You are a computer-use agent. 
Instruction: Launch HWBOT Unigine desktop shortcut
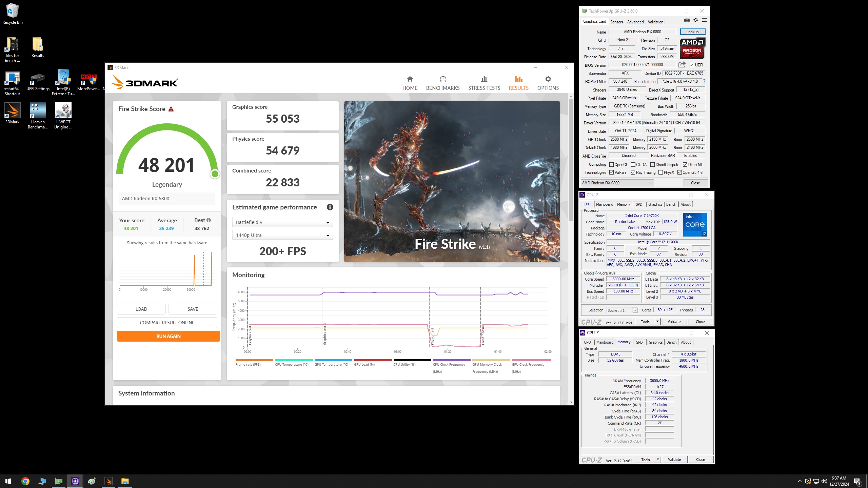63,116
